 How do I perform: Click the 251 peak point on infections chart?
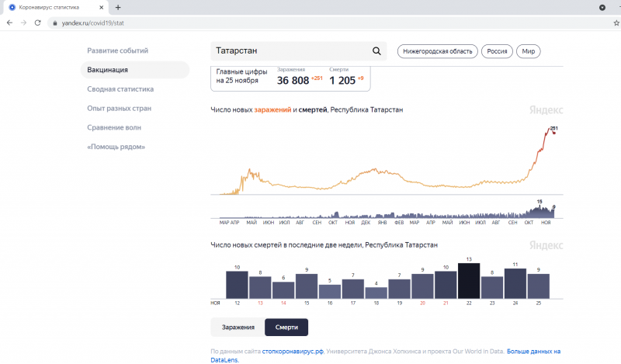pos(554,133)
